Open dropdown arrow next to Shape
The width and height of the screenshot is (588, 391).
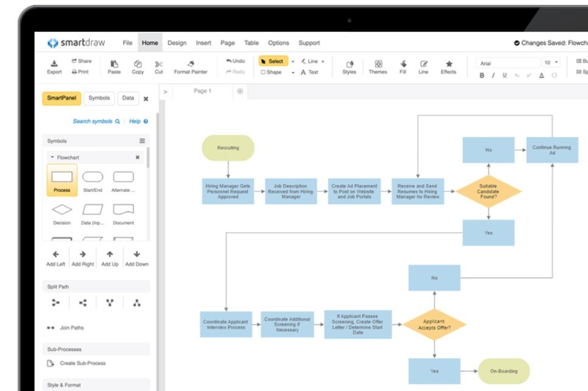point(293,72)
